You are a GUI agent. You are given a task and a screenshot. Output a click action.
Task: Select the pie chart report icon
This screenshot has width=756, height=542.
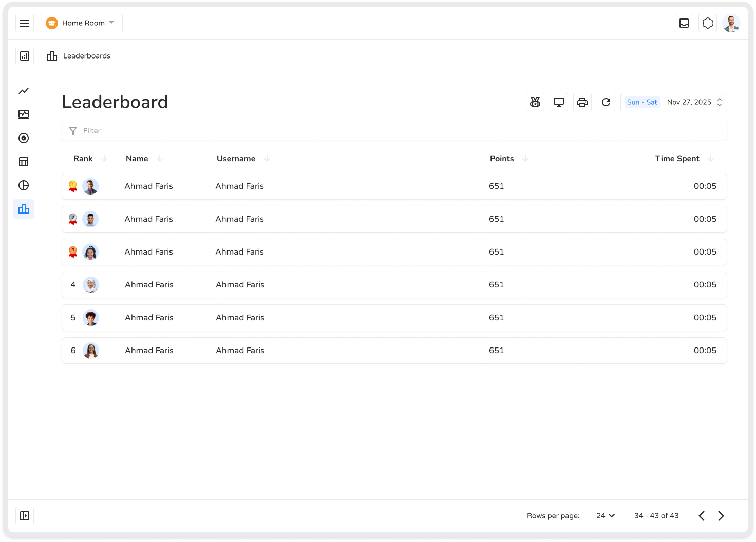[x=24, y=185]
